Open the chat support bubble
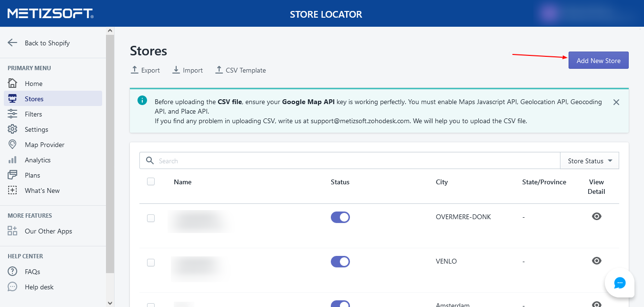 point(619,283)
